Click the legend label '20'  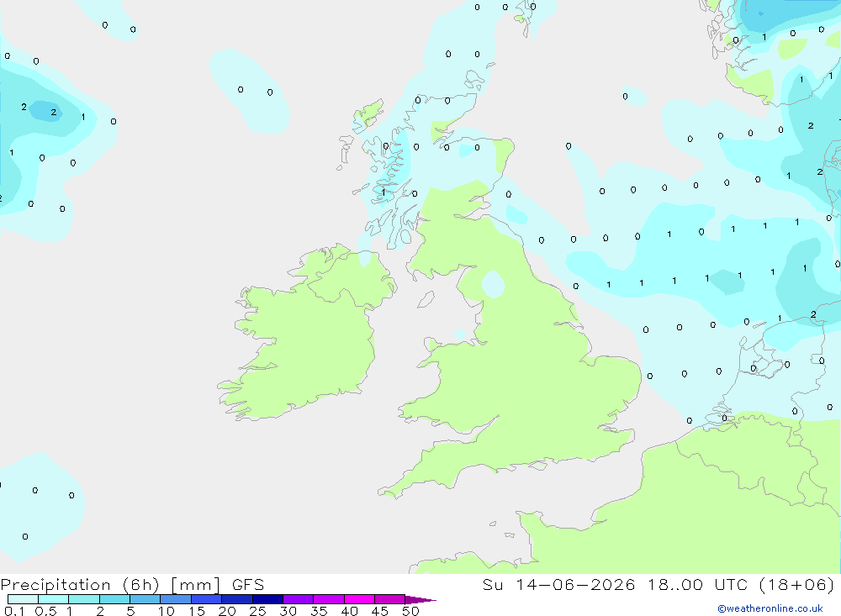point(227,611)
